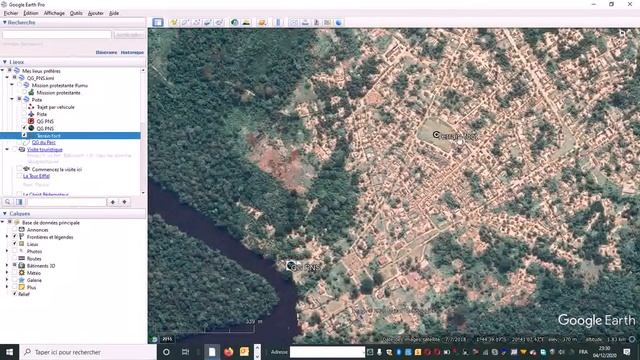
Task: Click the Itinéraire link
Action: [107, 52]
